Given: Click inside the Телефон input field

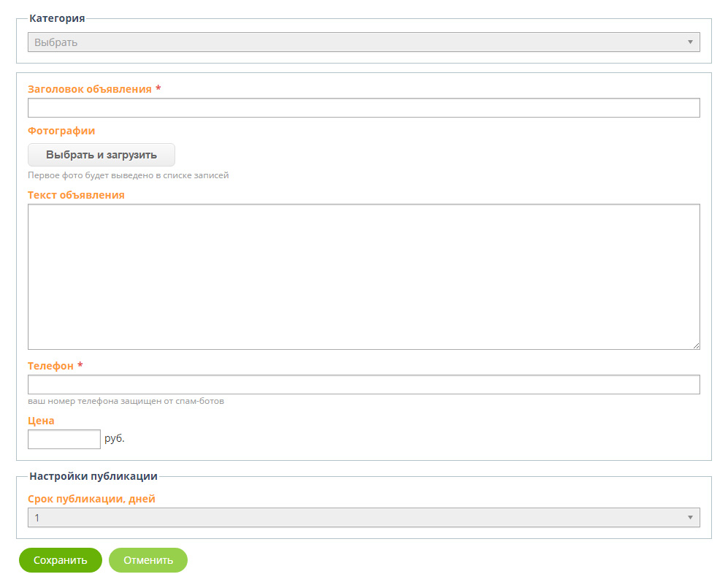Looking at the screenshot, I should tap(363, 385).
